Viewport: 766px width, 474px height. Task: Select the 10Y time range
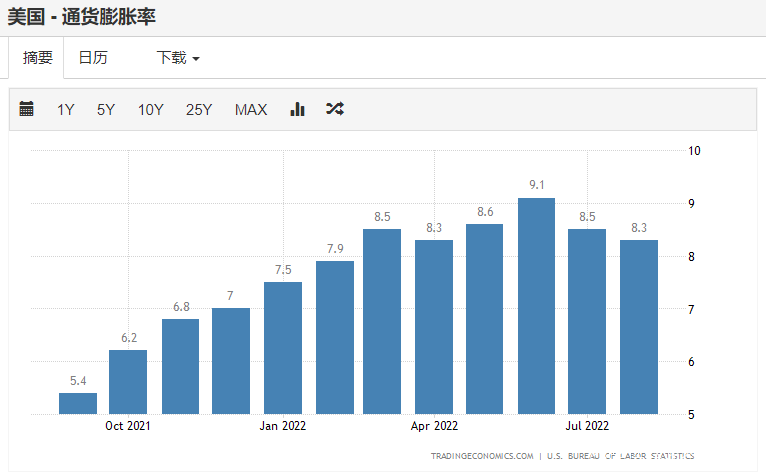click(x=150, y=109)
